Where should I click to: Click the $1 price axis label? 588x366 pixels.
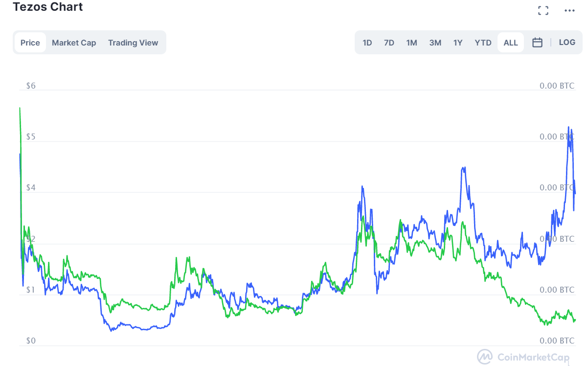31,290
